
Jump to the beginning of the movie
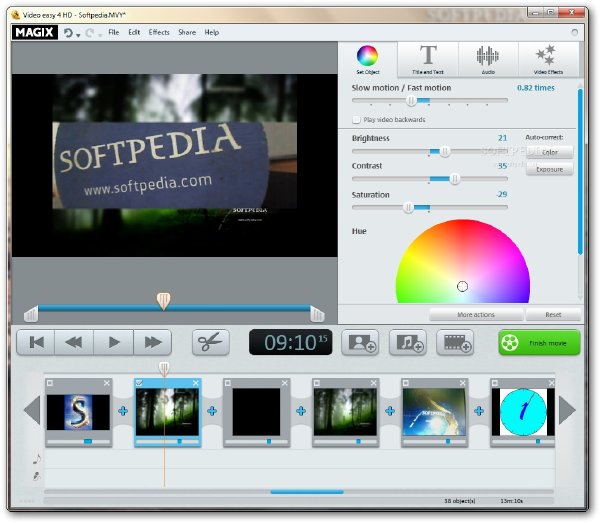click(36, 342)
